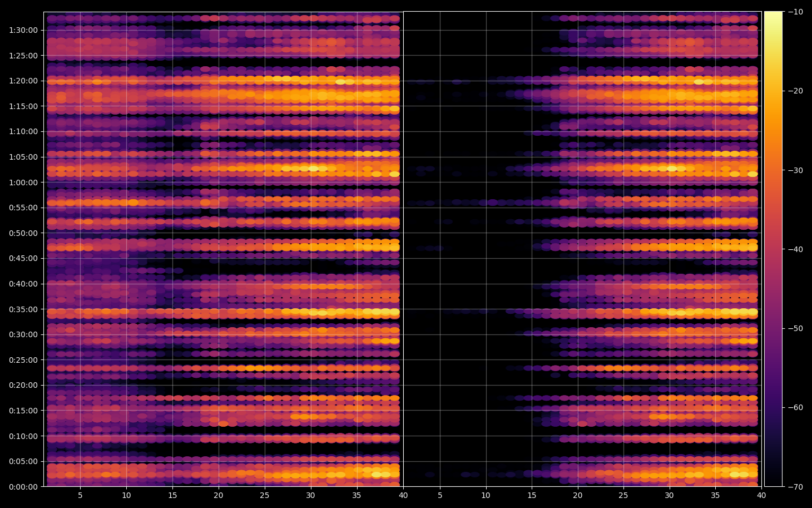Click the 0:55:00 y-axis time label
Image resolution: width=812 pixels, height=508 pixels.
click(23, 208)
